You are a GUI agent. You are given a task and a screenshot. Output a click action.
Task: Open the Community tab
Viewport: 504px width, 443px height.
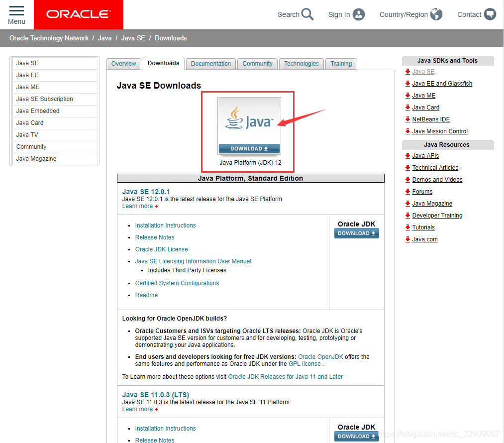point(257,64)
